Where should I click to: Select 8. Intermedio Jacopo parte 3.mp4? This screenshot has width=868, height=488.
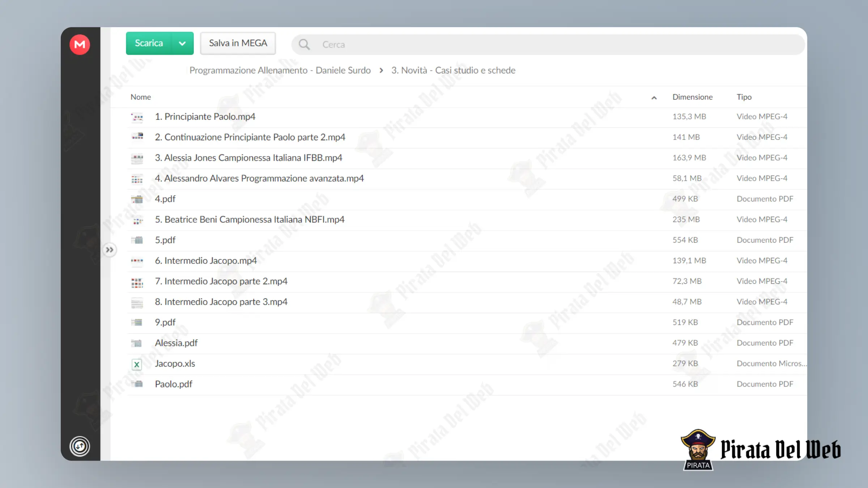coord(221,302)
